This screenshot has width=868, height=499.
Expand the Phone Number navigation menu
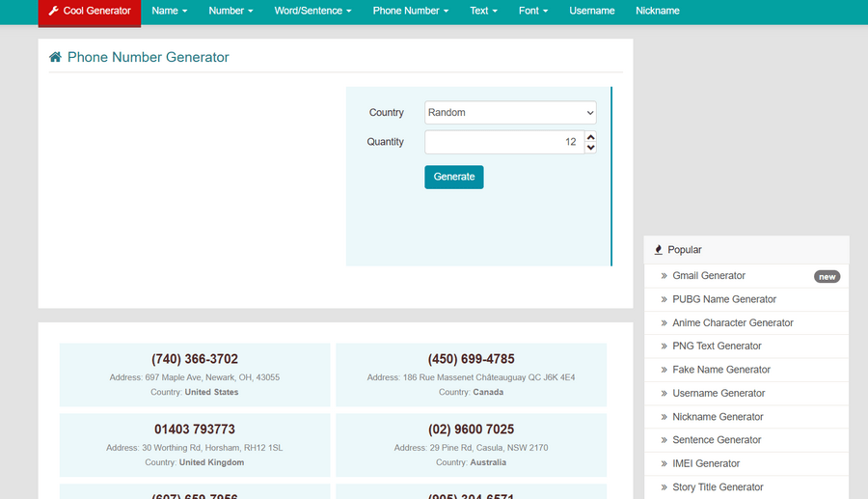pyautogui.click(x=411, y=11)
